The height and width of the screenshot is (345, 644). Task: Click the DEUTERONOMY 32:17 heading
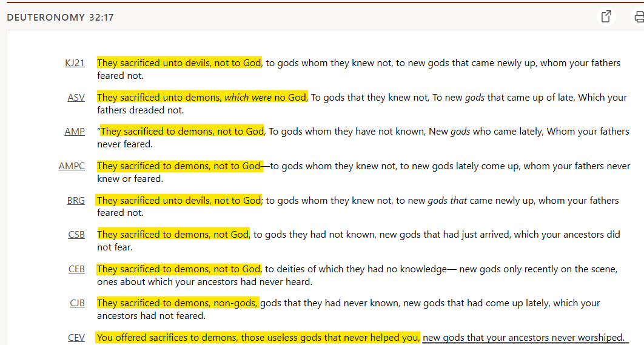coord(61,17)
